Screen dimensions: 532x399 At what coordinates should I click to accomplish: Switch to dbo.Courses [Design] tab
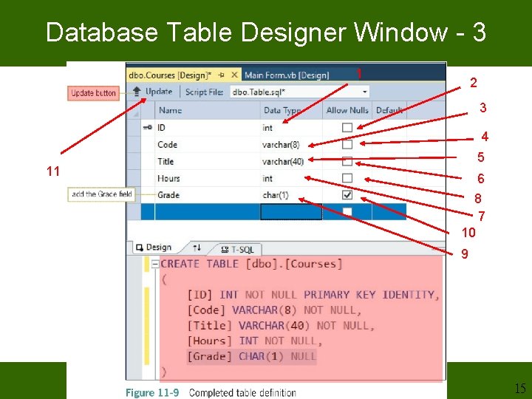pos(170,75)
